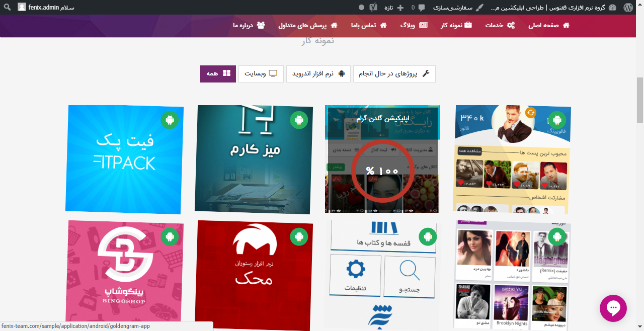Filter by Android software (نرم افزار اندروید)
The image size is (644, 331).
(x=318, y=74)
